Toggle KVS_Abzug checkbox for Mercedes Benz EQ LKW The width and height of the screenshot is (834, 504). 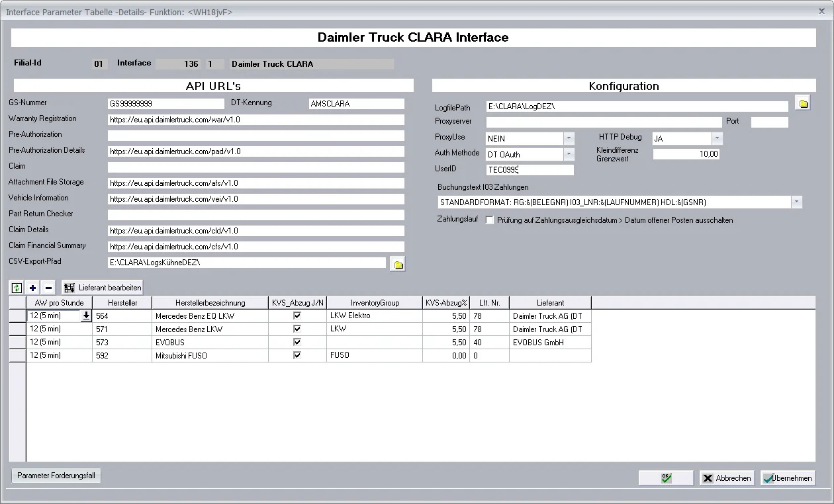(x=297, y=316)
